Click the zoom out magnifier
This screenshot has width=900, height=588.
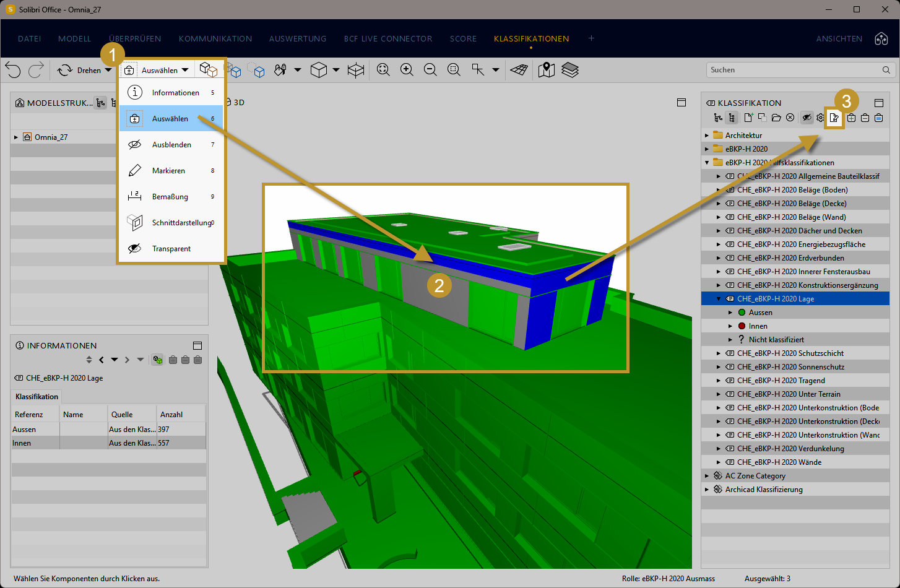430,70
